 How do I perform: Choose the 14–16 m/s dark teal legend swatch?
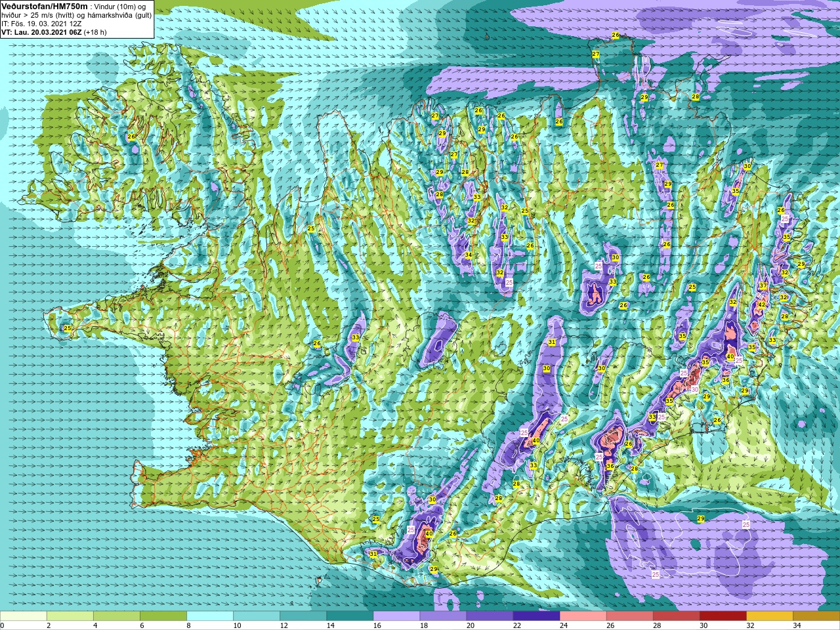point(350,616)
